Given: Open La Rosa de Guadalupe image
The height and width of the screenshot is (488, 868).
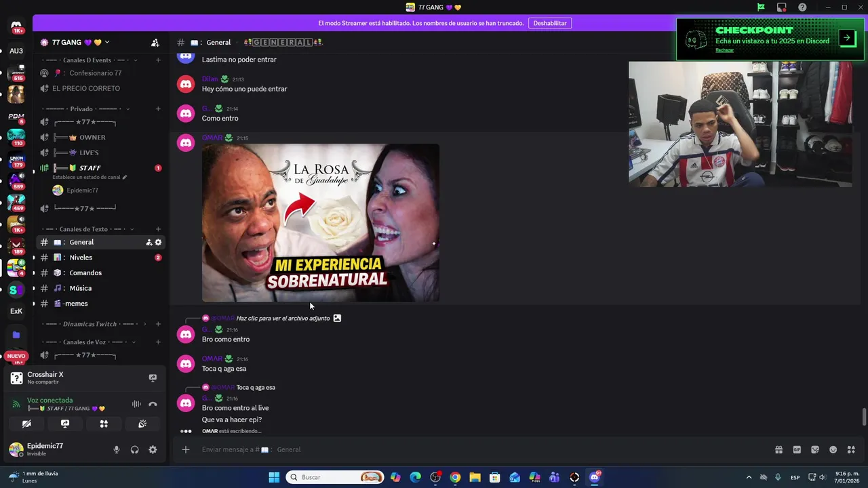Looking at the screenshot, I should (x=321, y=223).
